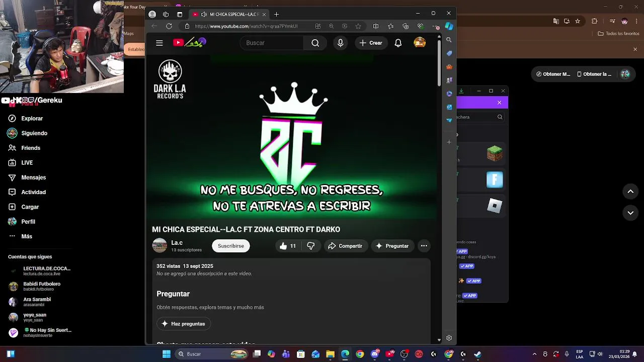The height and width of the screenshot is (362, 644).
Task: Like the video with thumbs up
Action: click(x=287, y=246)
